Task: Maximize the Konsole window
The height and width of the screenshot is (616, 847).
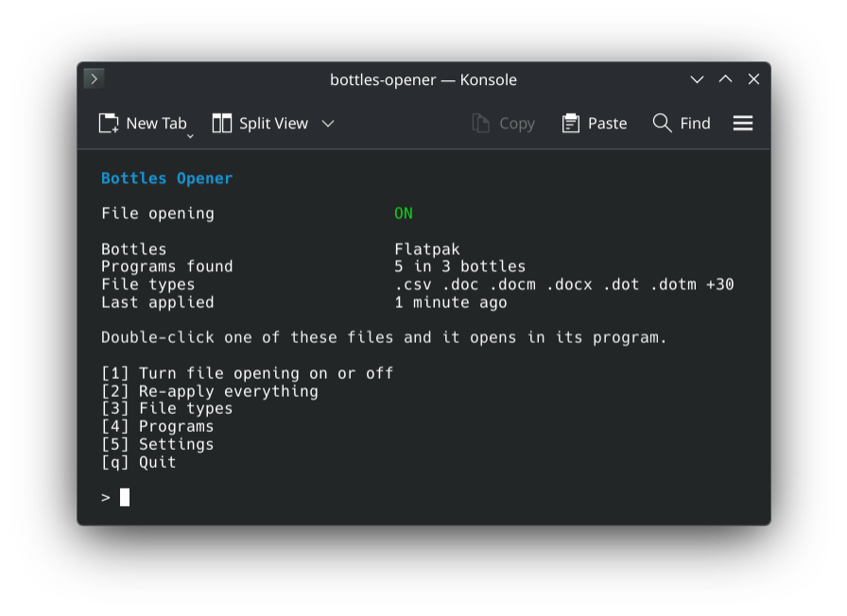Action: coord(725,79)
